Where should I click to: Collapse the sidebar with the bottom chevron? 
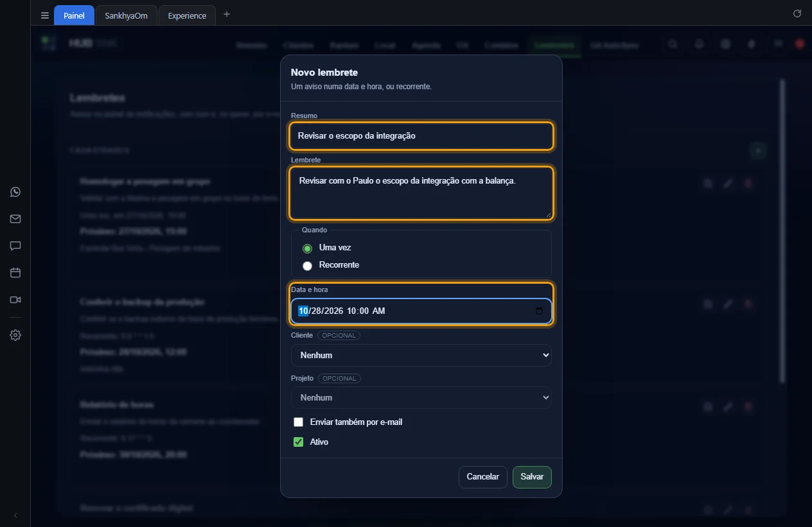click(x=15, y=515)
